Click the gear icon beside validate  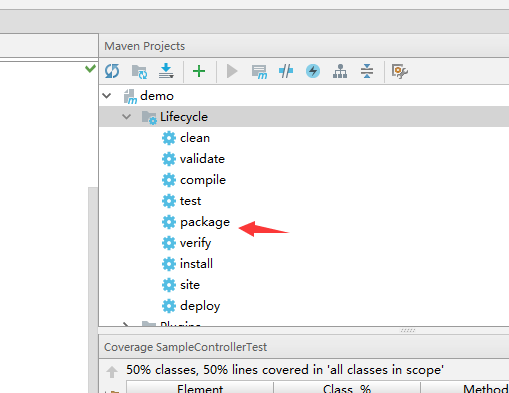point(169,159)
